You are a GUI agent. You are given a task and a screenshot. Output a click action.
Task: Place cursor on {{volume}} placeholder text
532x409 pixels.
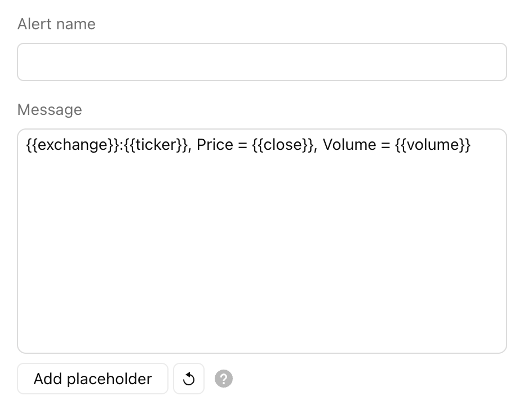(433, 145)
